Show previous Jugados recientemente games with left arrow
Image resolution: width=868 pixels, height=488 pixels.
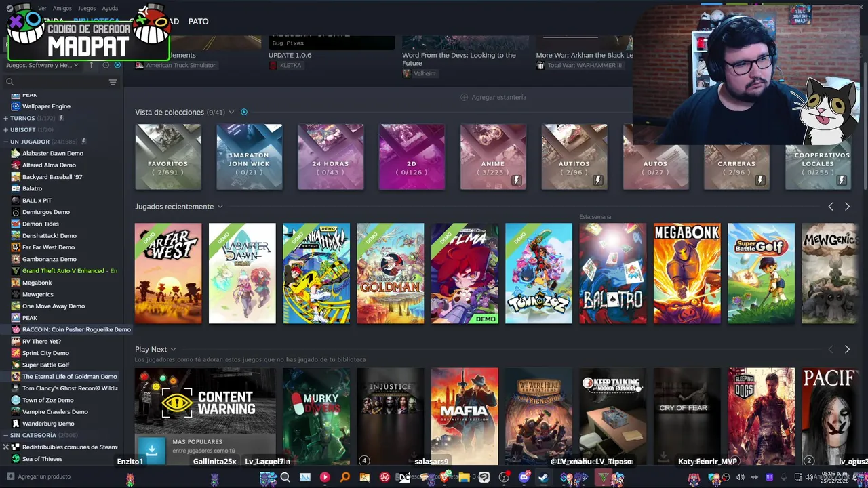(831, 207)
